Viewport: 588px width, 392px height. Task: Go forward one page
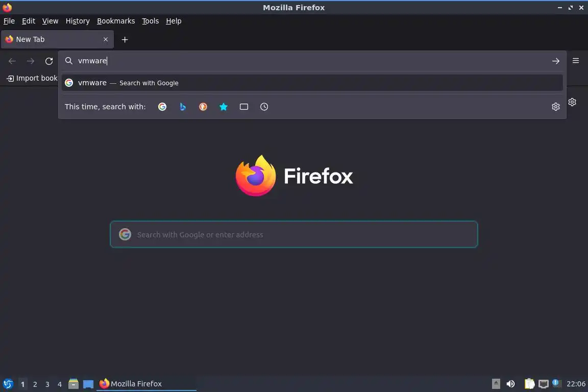31,61
